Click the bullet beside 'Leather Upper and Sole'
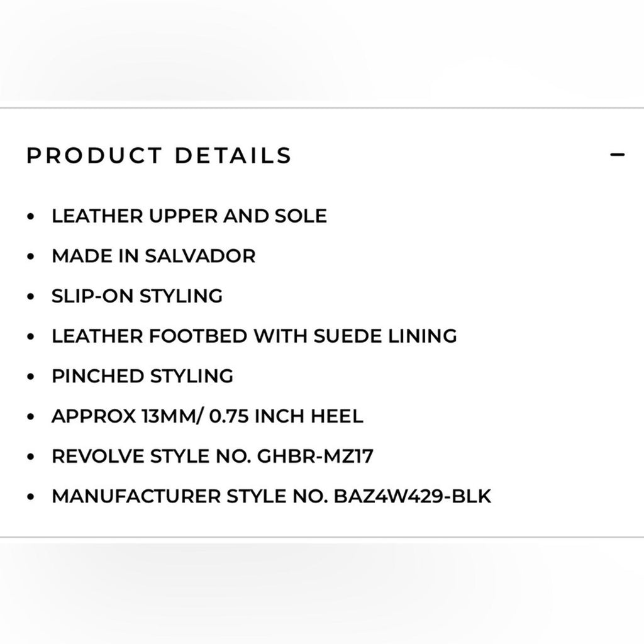 coord(31,217)
